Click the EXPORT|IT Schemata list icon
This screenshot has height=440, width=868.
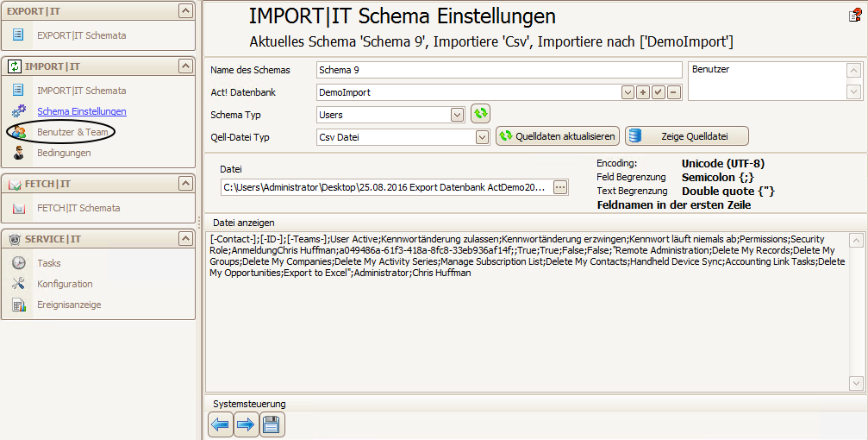(18, 35)
